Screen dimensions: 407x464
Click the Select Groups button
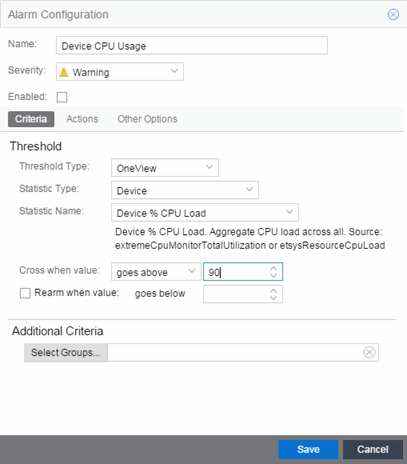[66, 352]
